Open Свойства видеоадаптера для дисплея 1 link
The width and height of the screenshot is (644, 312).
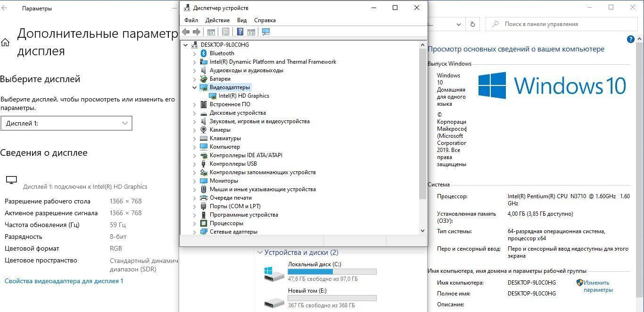click(64, 281)
